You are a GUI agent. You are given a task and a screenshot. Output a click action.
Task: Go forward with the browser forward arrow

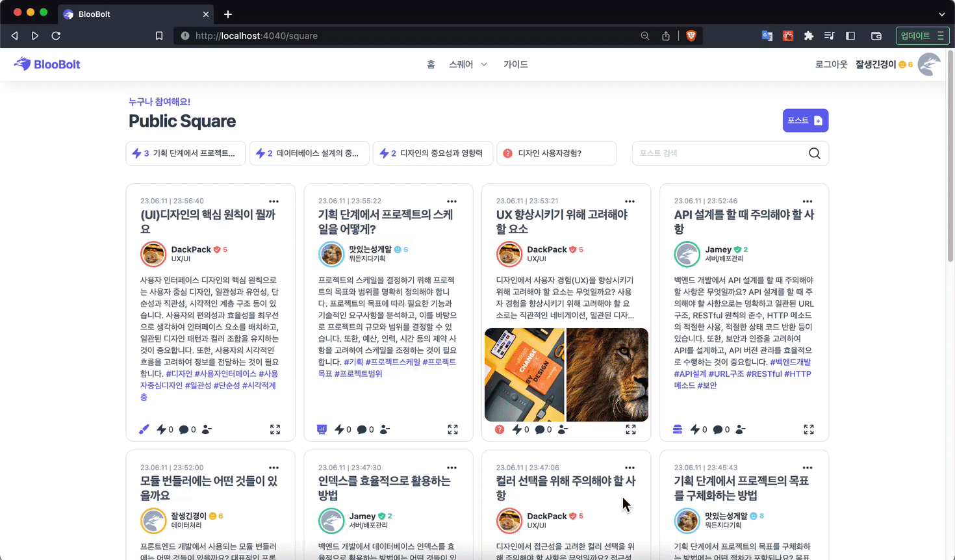point(35,36)
